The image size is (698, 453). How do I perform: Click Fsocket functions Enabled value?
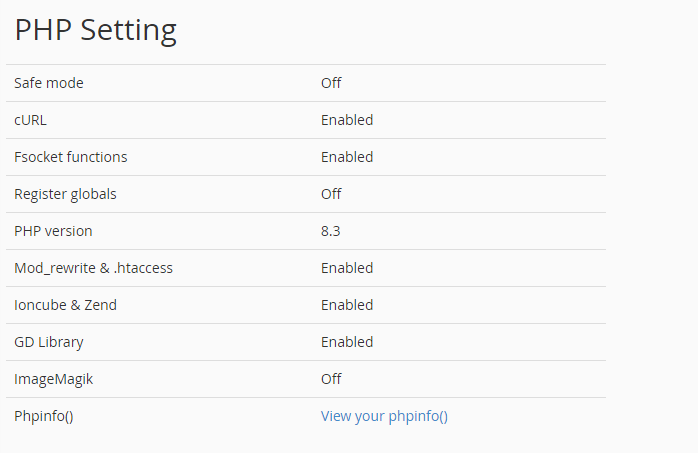[x=347, y=157]
